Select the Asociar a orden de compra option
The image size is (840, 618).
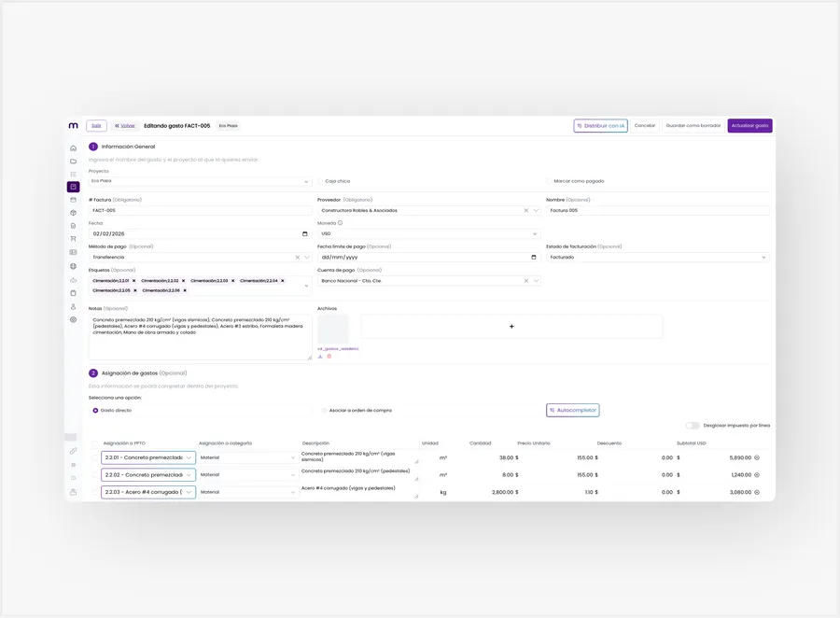pyautogui.click(x=324, y=411)
